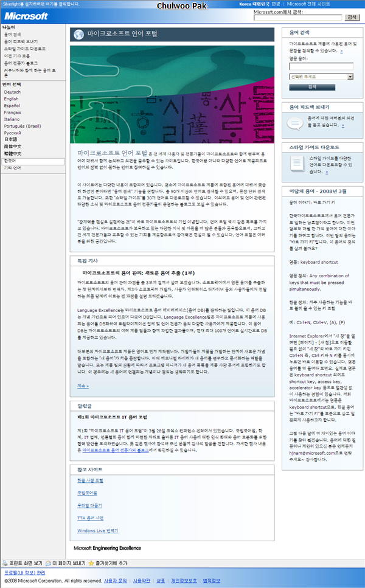Click hjnam@microsoft.com email text

(x=312, y=453)
